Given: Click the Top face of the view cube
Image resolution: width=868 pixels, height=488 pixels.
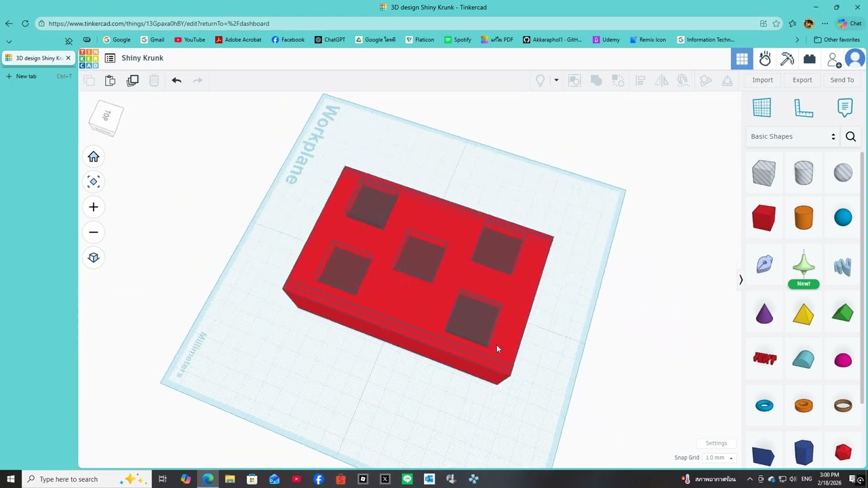Looking at the screenshot, I should (106, 116).
